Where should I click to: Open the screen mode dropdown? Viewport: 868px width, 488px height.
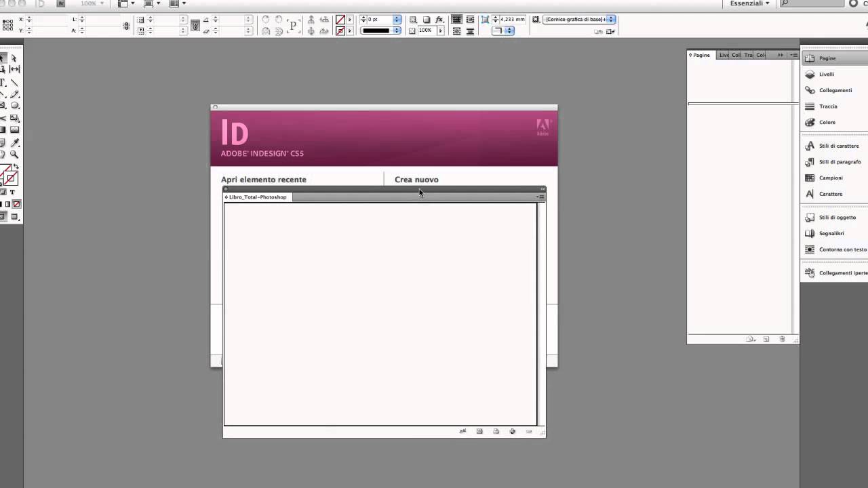pos(153,3)
